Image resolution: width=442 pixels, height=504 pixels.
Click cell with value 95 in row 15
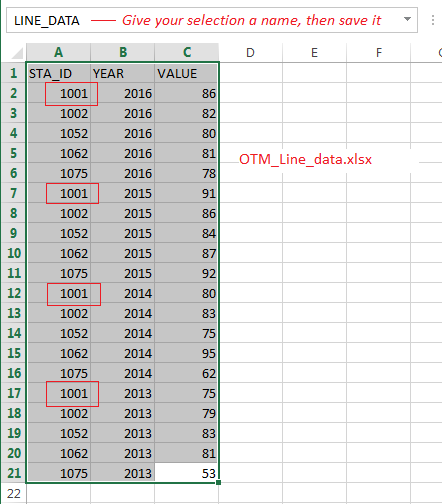[x=186, y=353]
